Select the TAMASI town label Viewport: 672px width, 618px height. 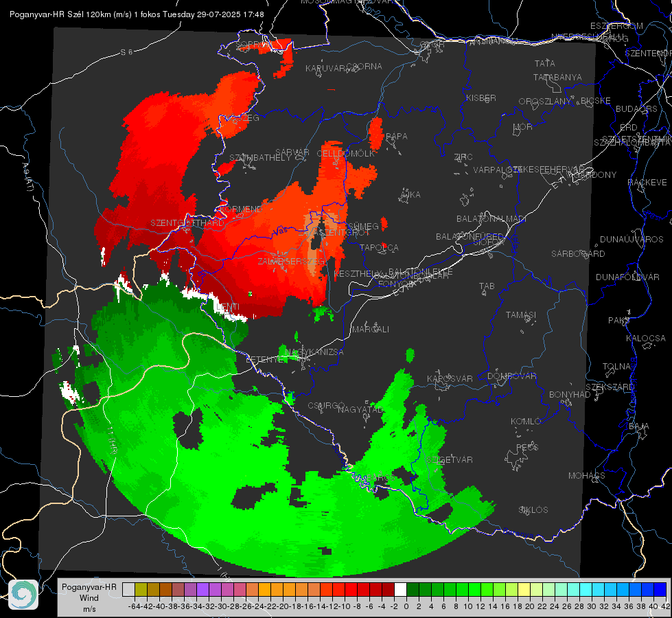coord(521,314)
